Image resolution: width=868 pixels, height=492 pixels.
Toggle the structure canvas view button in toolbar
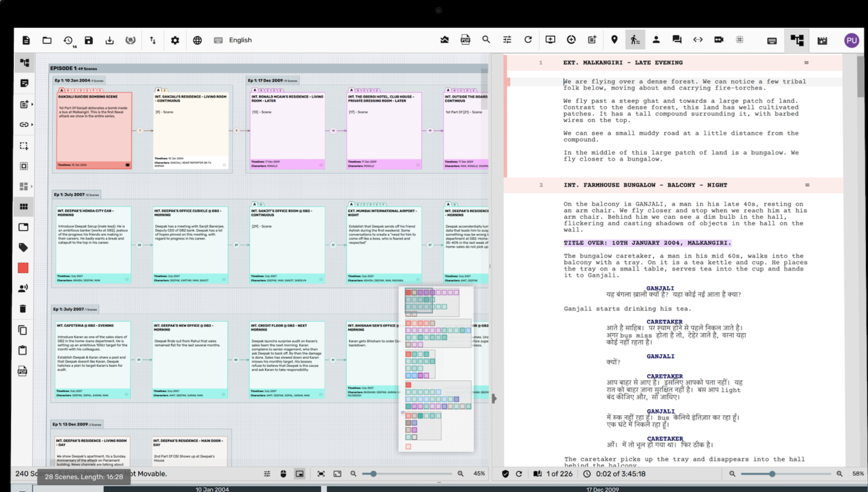(x=797, y=40)
